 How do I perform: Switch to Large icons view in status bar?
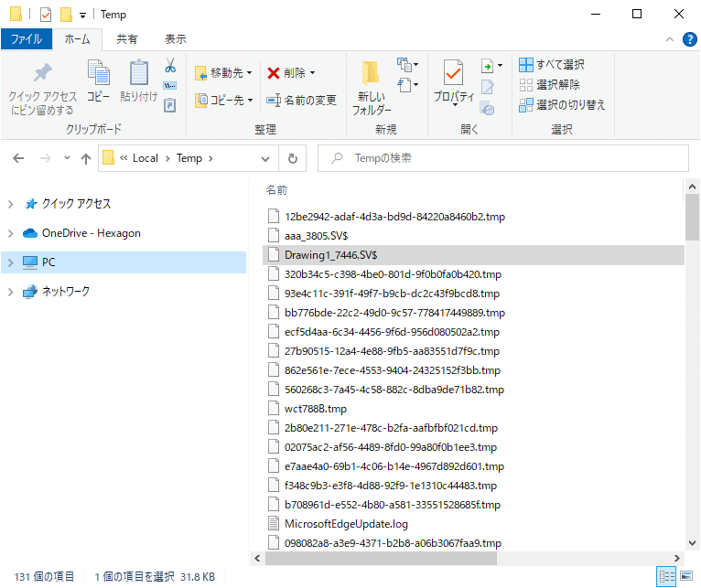click(x=686, y=576)
